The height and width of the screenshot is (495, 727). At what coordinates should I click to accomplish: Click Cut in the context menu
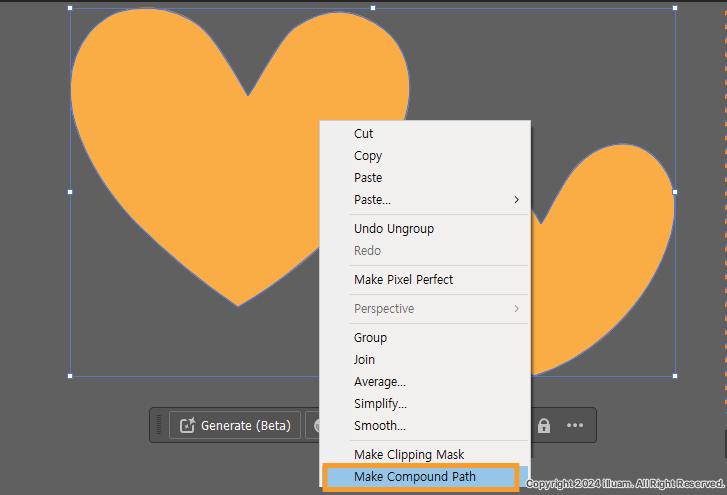coord(425,133)
